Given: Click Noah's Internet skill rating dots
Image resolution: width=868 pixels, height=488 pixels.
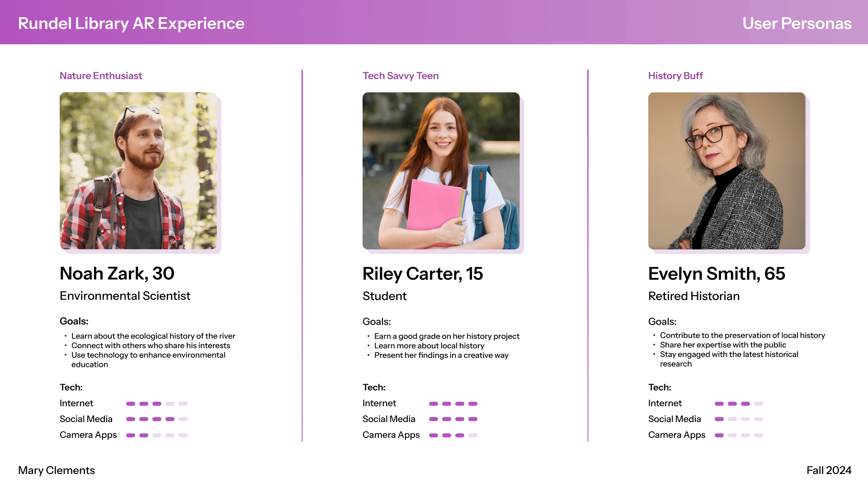Looking at the screenshot, I should (x=157, y=404).
